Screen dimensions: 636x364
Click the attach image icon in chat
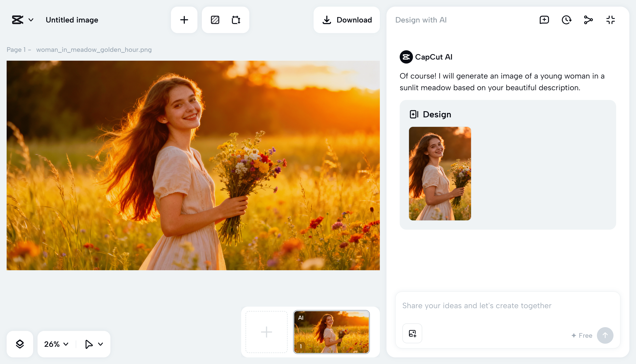pyautogui.click(x=412, y=334)
